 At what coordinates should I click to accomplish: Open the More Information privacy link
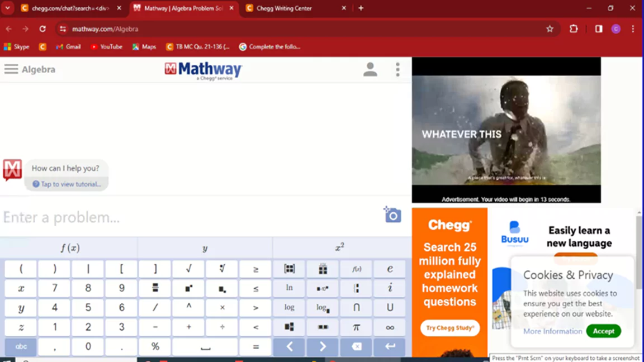(x=552, y=331)
